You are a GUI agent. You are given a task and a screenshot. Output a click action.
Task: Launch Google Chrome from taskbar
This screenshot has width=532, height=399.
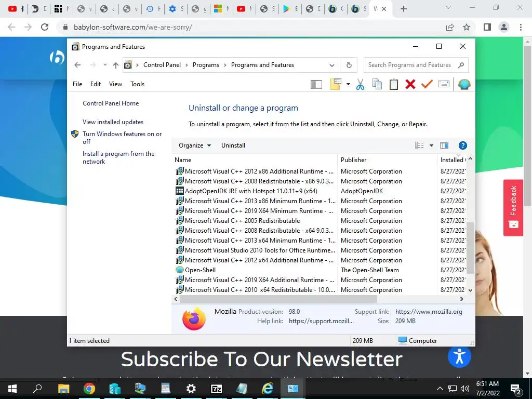(89, 389)
